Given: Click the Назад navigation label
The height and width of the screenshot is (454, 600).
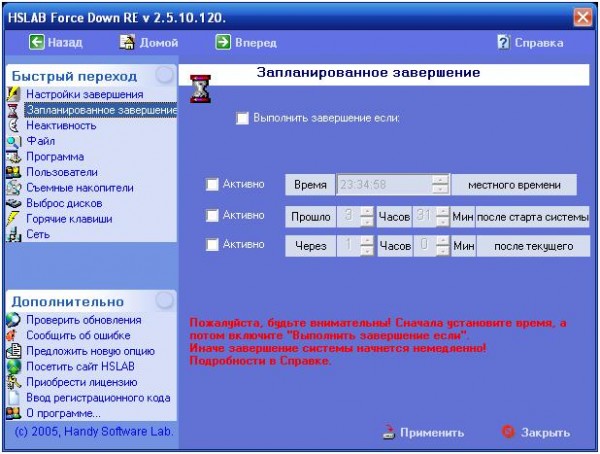Looking at the screenshot, I should click(x=65, y=42).
